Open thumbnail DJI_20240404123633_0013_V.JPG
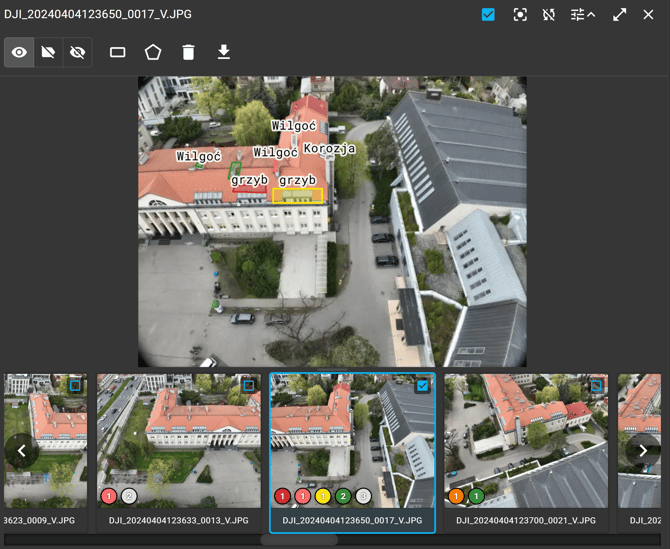 (x=179, y=440)
